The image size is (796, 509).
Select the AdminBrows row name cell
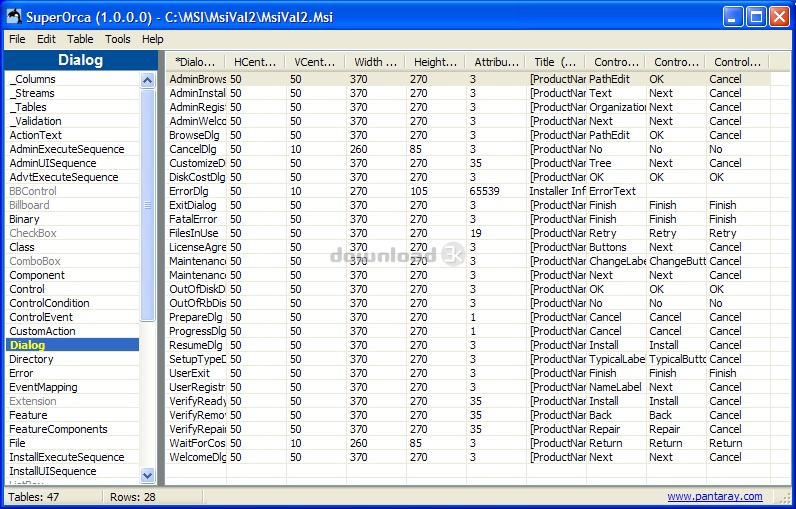coord(196,79)
